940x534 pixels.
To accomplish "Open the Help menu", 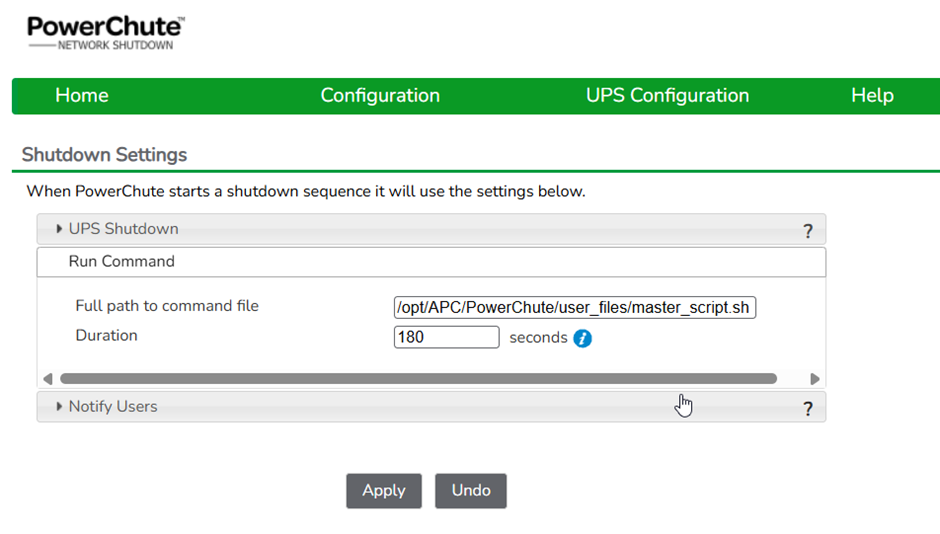I will [x=872, y=95].
